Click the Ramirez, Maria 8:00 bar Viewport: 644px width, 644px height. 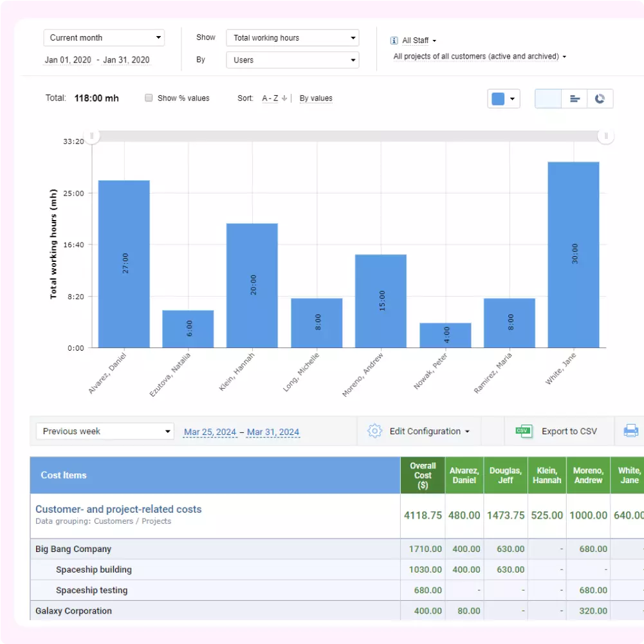point(510,323)
